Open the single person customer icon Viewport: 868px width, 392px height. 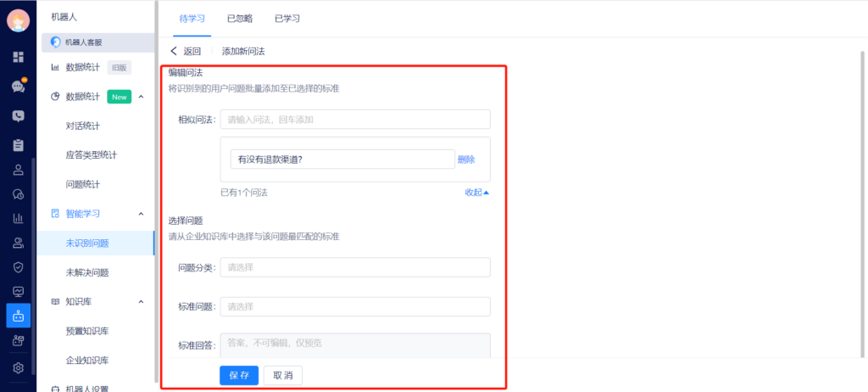coord(19,171)
